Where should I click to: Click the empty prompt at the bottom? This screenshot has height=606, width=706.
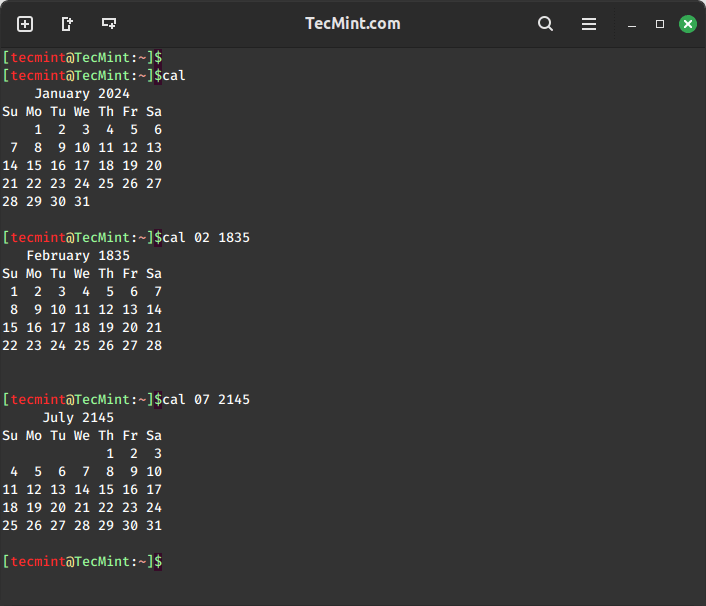point(82,562)
